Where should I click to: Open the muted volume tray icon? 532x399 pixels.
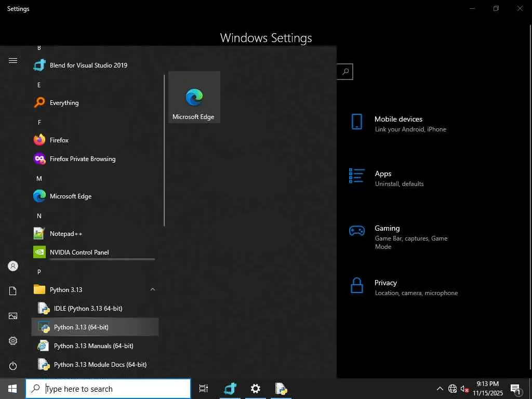[464, 389]
